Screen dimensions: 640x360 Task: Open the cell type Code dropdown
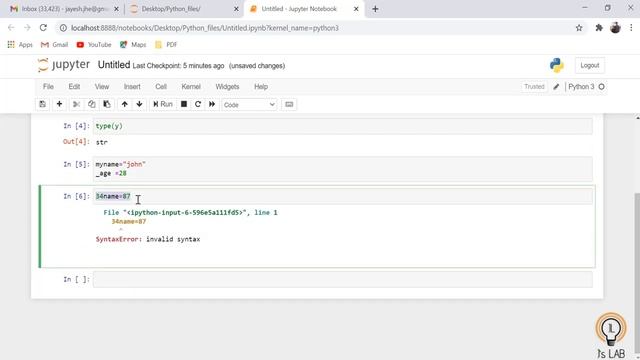(x=249, y=105)
